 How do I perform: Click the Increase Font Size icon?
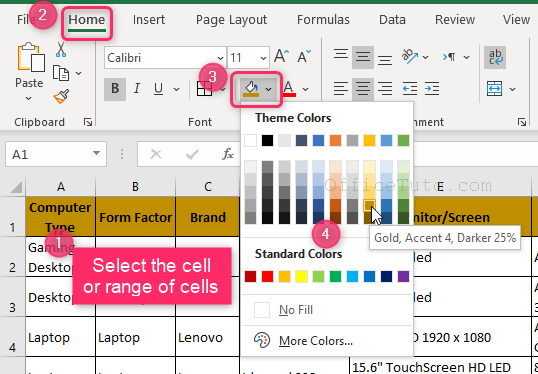[282, 56]
